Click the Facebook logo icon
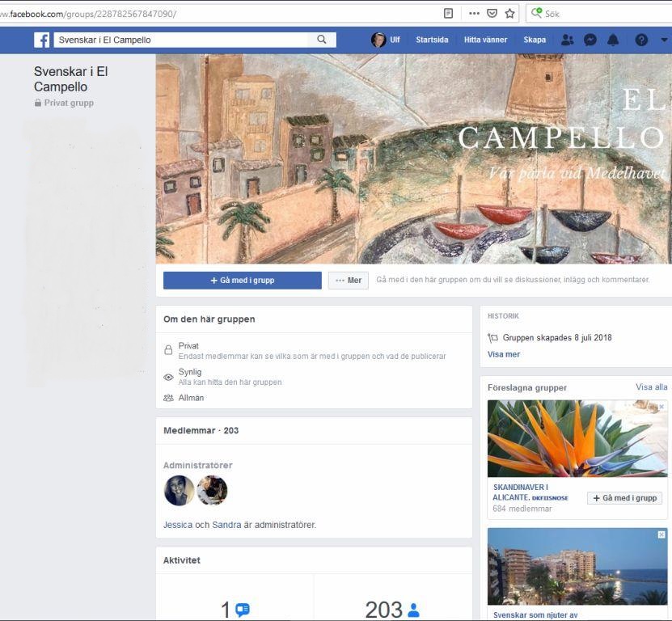Screen dimensions: 672x621 pos(41,40)
